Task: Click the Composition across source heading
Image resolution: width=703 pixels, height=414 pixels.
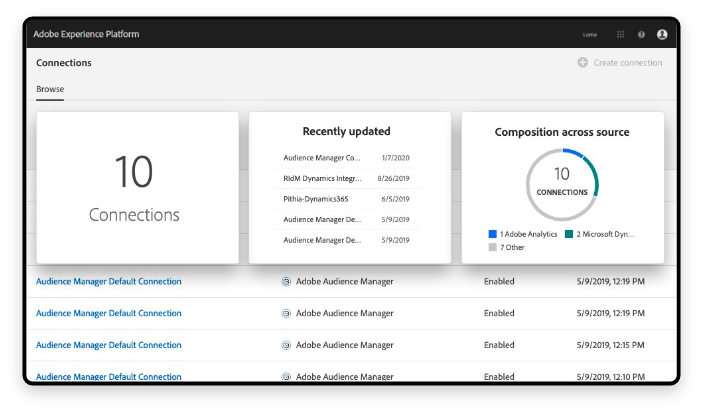Action: (562, 132)
